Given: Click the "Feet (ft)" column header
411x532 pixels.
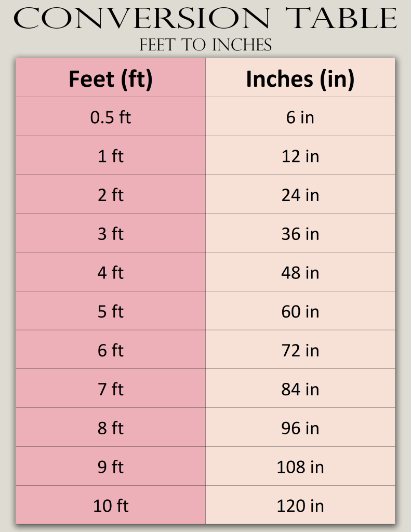Looking at the screenshot, I should (111, 79).
